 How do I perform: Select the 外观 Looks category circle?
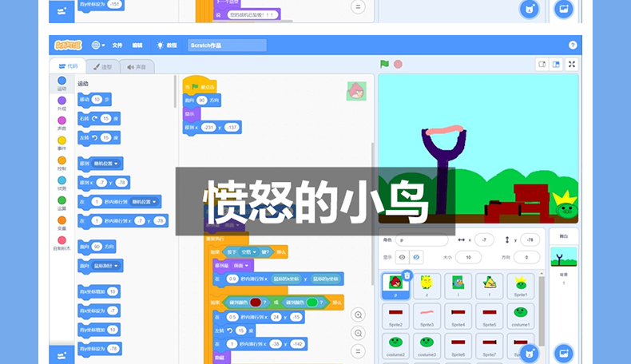click(x=62, y=101)
